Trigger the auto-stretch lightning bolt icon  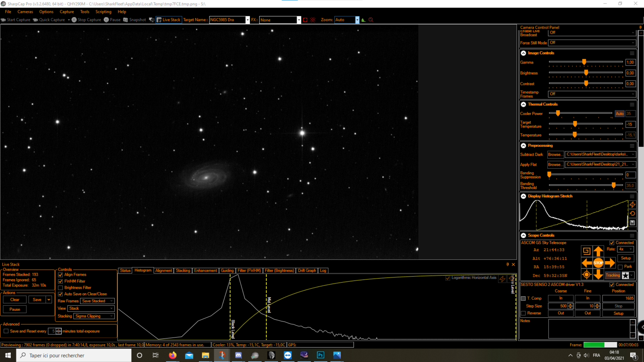point(632,205)
